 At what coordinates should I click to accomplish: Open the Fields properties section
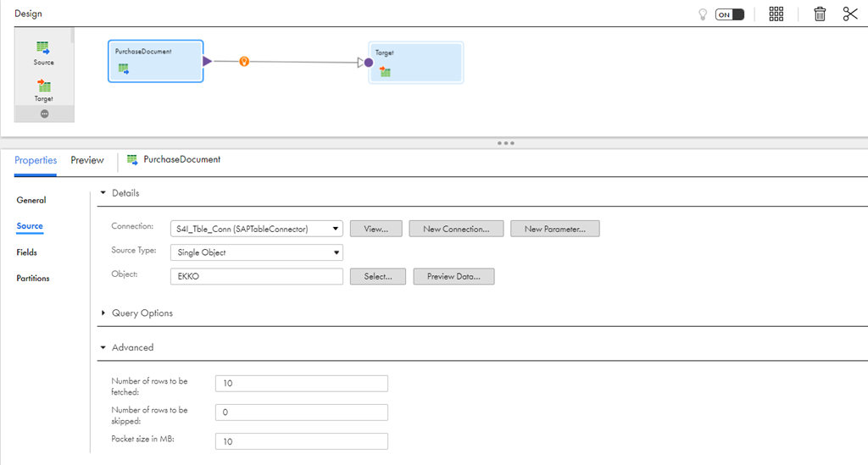pos(26,252)
